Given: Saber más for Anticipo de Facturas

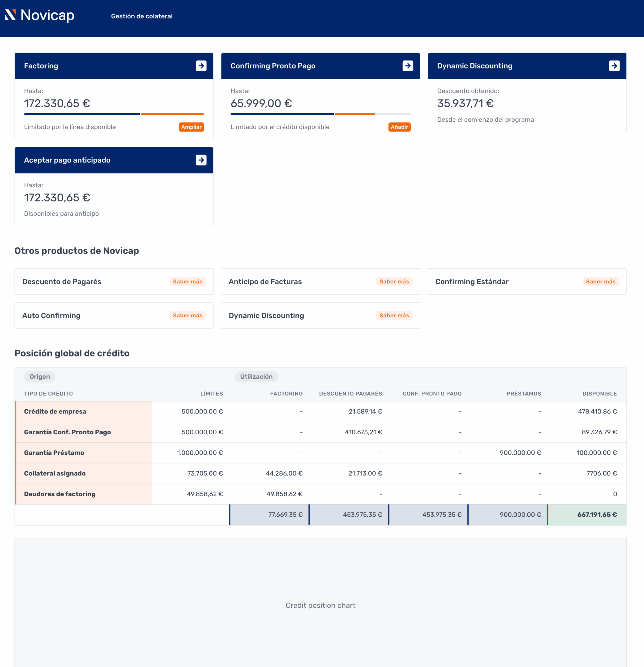Looking at the screenshot, I should coord(394,281).
